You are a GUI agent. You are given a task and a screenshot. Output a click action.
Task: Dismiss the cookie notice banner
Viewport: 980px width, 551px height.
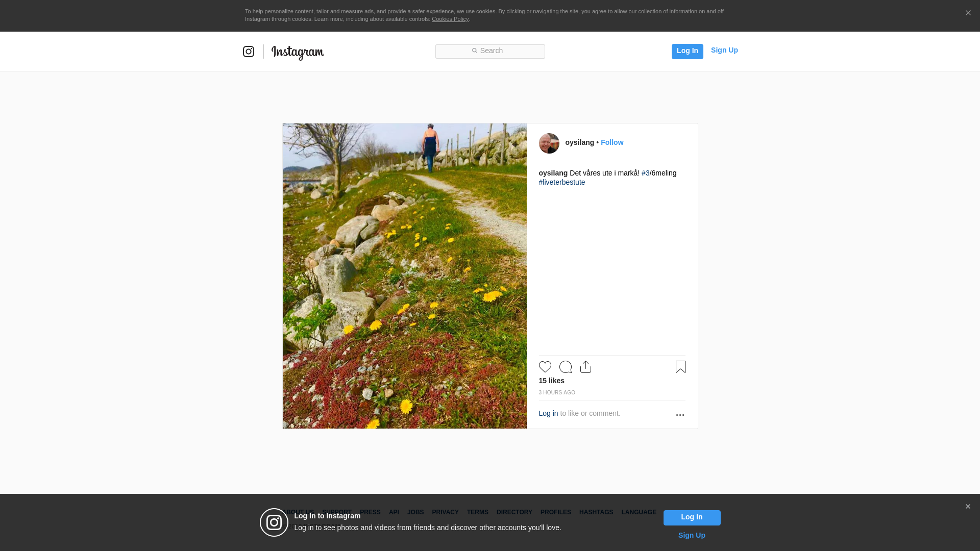pyautogui.click(x=968, y=13)
